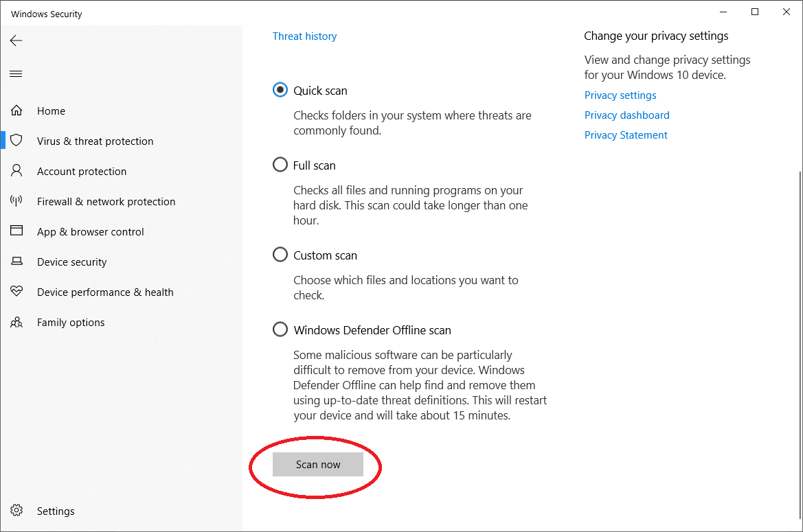Open the Privacy settings link
The image size is (803, 532).
point(620,95)
